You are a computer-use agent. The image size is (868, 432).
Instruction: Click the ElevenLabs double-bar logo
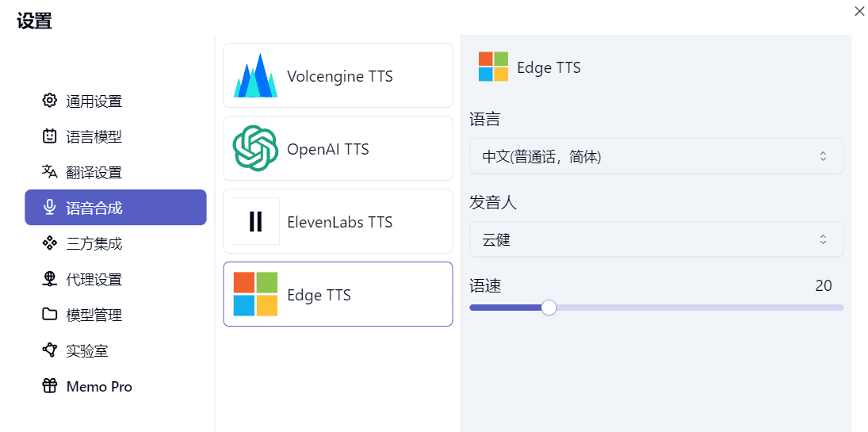(256, 221)
